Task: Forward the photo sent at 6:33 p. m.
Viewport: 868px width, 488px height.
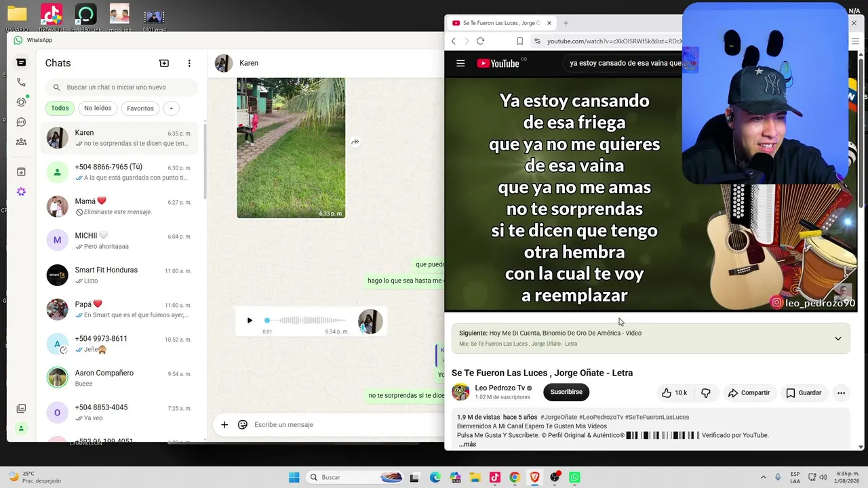Action: (355, 142)
